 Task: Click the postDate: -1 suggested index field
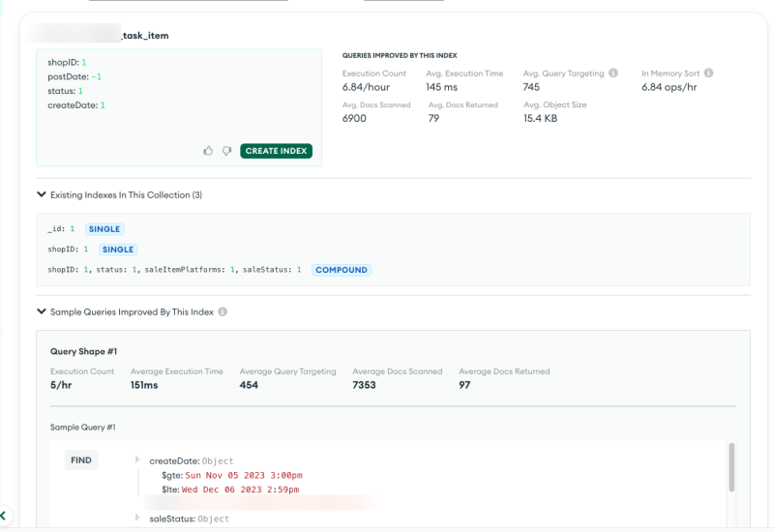74,76
